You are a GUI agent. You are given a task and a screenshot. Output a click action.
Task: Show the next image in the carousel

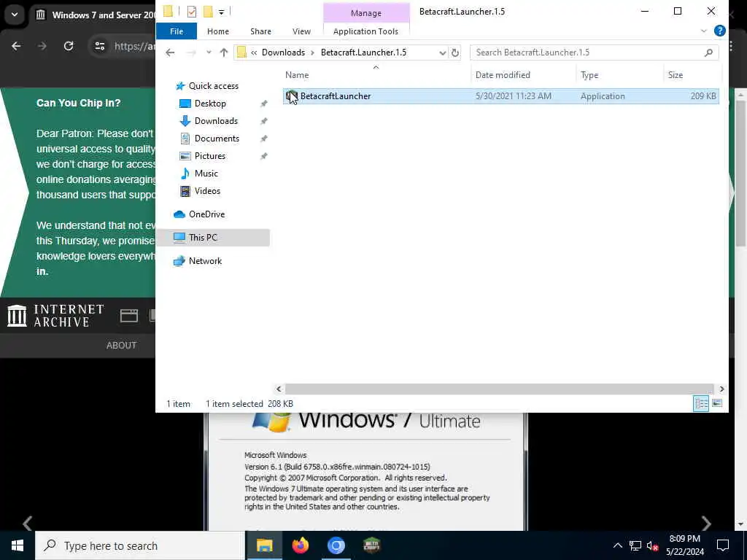706,523
